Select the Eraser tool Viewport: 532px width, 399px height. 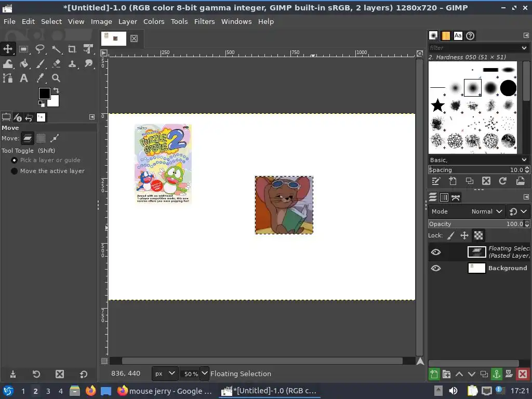tap(56, 63)
